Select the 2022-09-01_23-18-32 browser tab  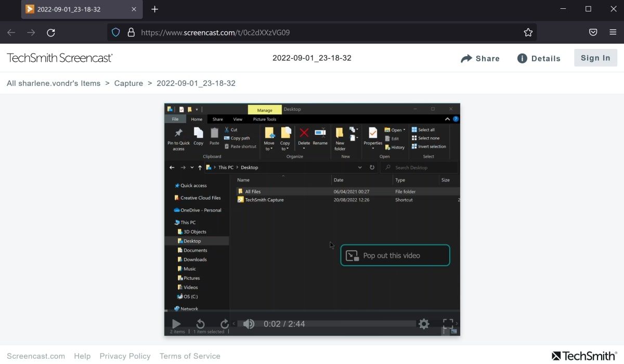(x=82, y=9)
